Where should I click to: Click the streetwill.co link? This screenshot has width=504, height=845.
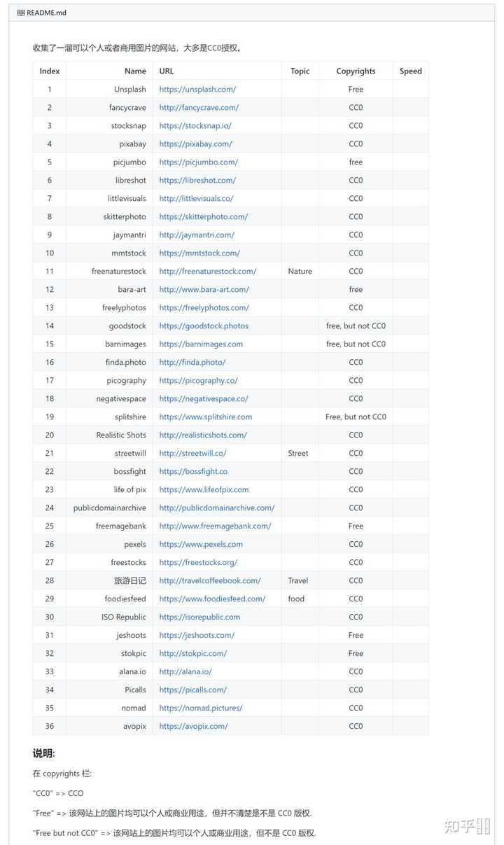coord(192,454)
